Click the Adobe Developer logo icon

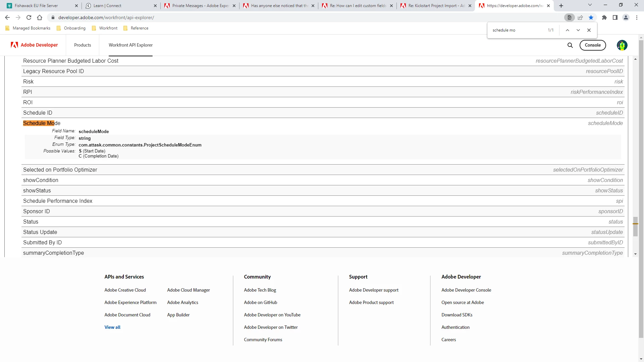pyautogui.click(x=14, y=45)
